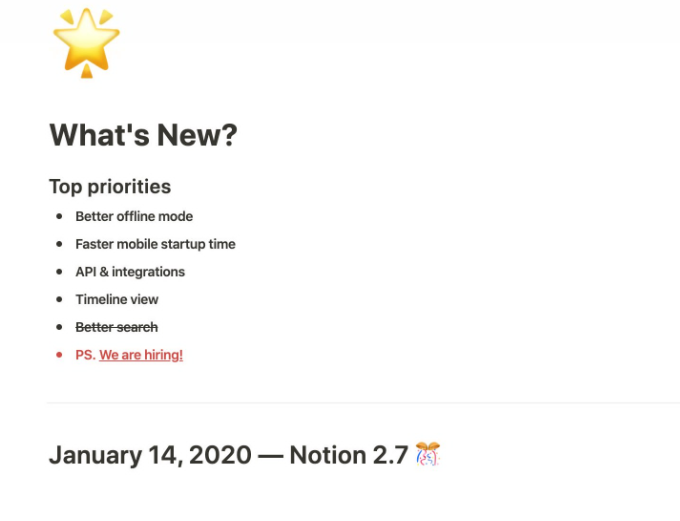Click the Notion 2.7 version text
The height and width of the screenshot is (521, 680).
[x=349, y=455]
